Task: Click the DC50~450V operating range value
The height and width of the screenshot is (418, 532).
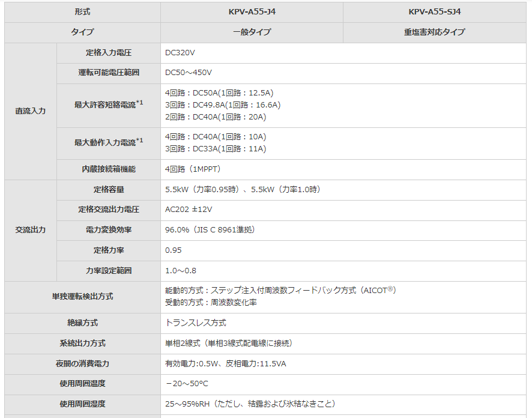Action: 189,73
